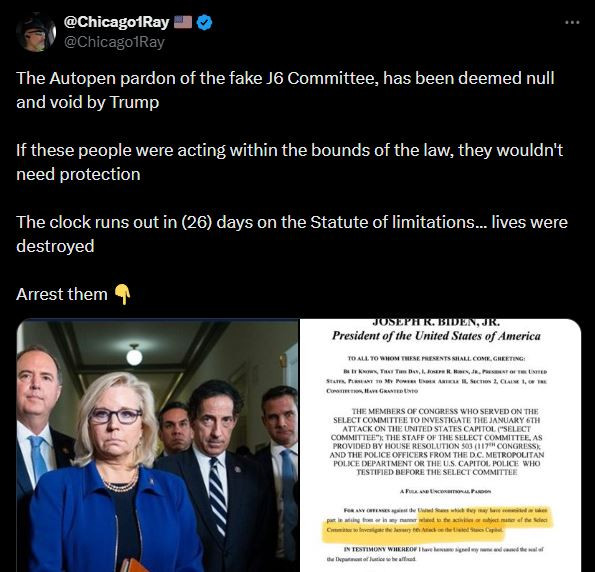
Task: Click the man with striped tie
Action: [x=214, y=474]
